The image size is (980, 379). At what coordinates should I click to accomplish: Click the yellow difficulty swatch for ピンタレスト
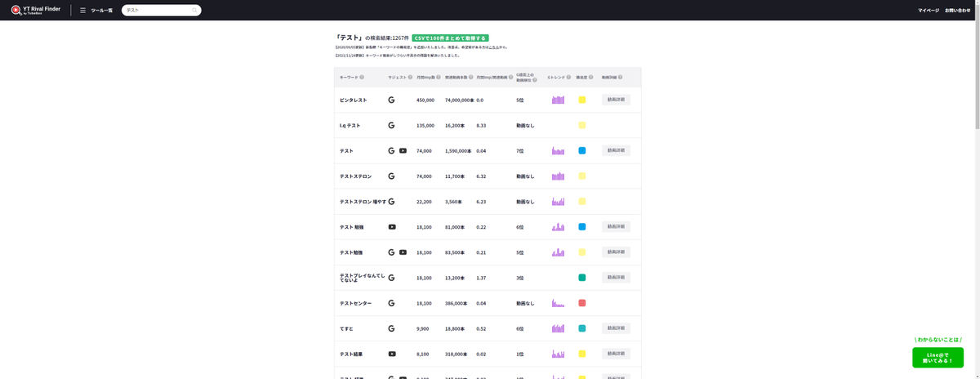coord(582,100)
